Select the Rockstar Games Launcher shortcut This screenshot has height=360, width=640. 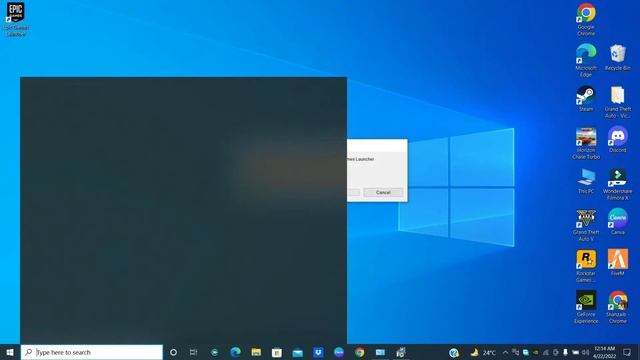tap(586, 266)
